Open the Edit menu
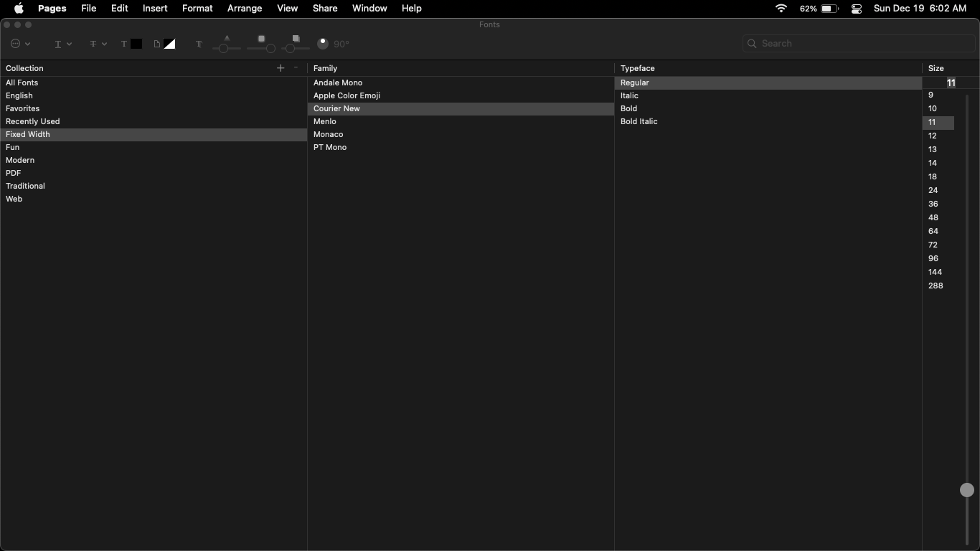The height and width of the screenshot is (551, 980). click(119, 9)
